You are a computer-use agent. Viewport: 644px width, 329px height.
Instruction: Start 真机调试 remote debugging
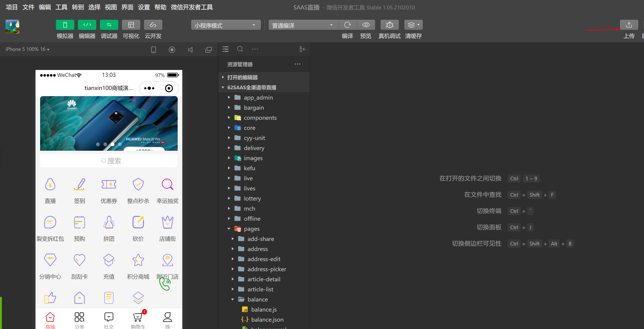tap(390, 25)
